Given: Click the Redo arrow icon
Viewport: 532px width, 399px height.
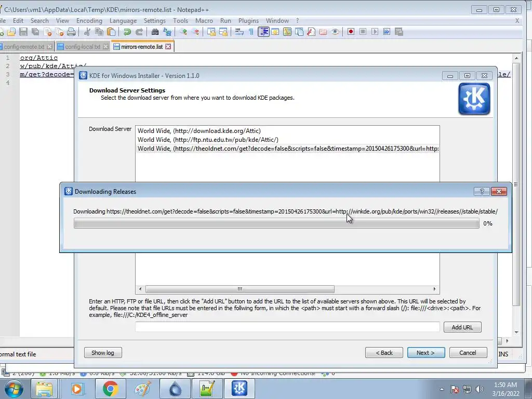Looking at the screenshot, I should coord(139,32).
